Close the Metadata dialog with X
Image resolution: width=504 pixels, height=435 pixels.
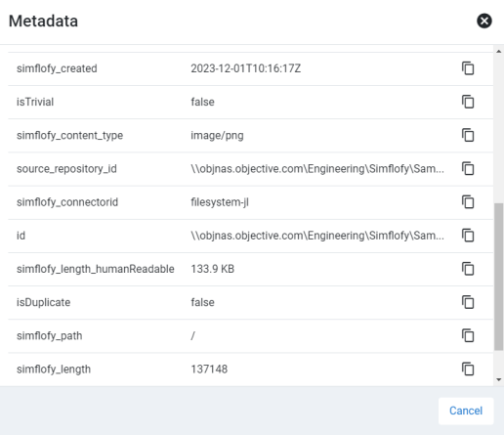coord(484,21)
